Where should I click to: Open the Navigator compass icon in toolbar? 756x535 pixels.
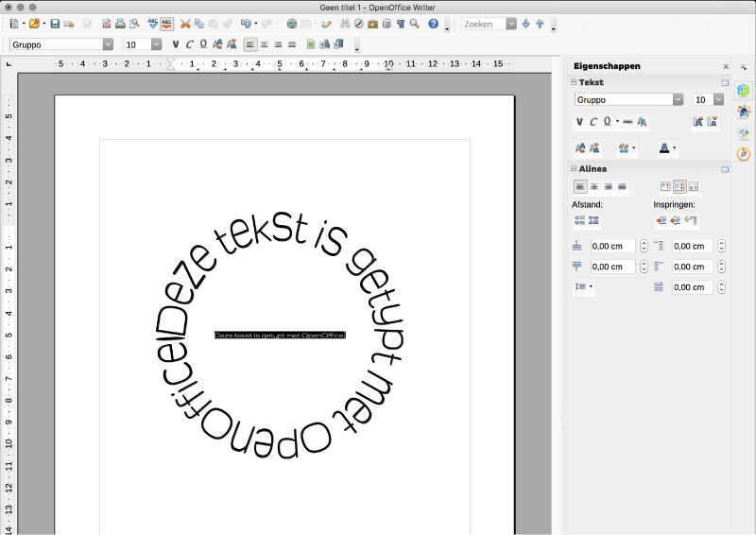(359, 24)
